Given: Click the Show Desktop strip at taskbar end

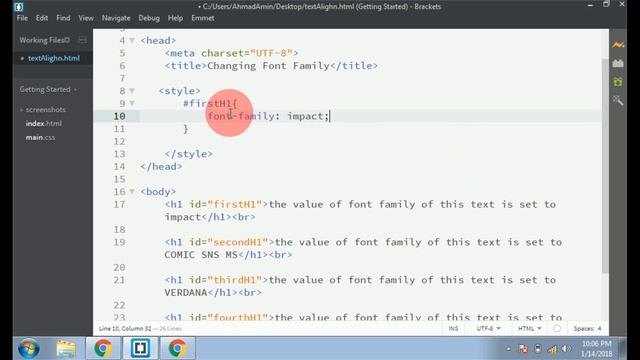Looking at the screenshot, I should point(623,349).
